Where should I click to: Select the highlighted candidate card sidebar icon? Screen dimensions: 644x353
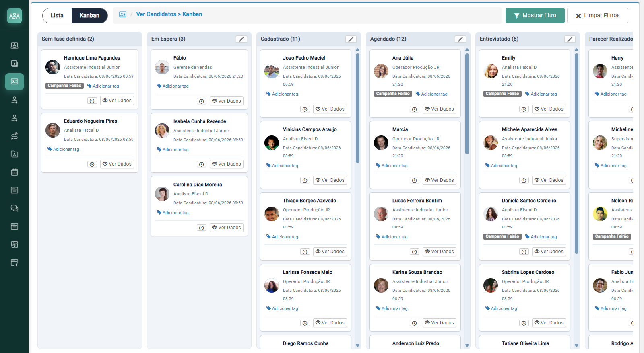pos(14,82)
